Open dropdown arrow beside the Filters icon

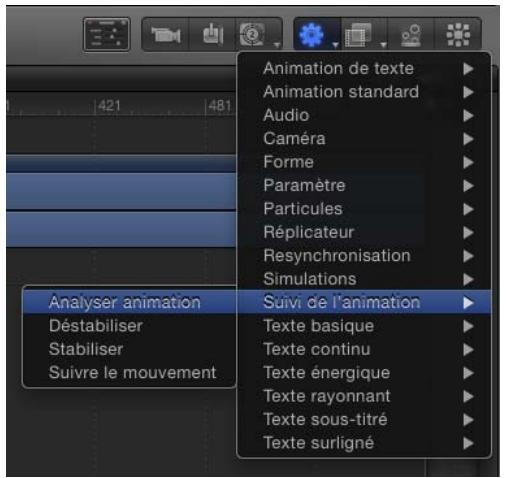point(383,44)
